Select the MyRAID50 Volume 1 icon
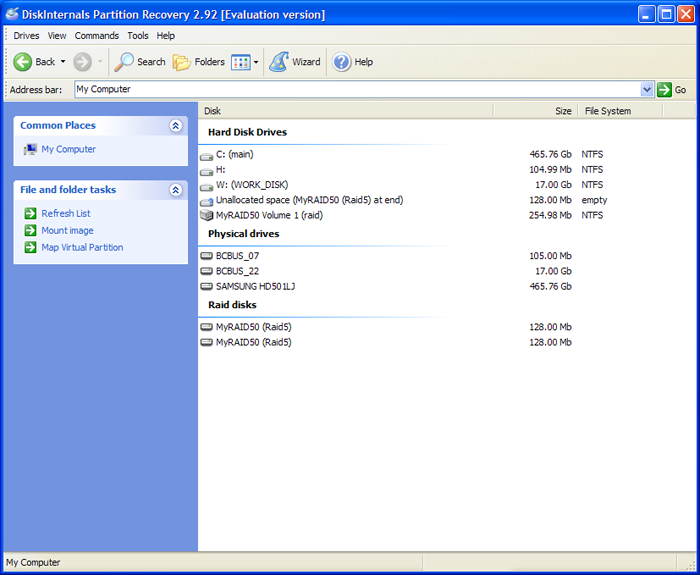This screenshot has width=700, height=575. (x=206, y=216)
